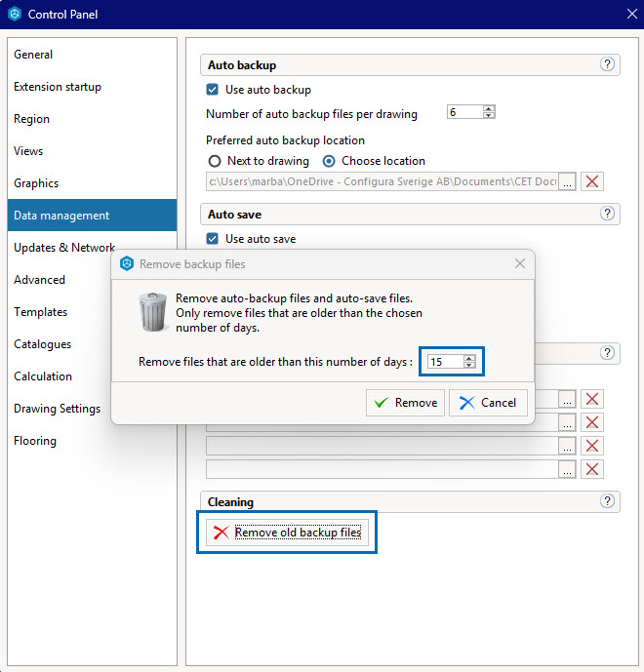Toggle the Use auto save checkbox
Image resolution: width=644 pixels, height=672 pixels.
coord(213,239)
